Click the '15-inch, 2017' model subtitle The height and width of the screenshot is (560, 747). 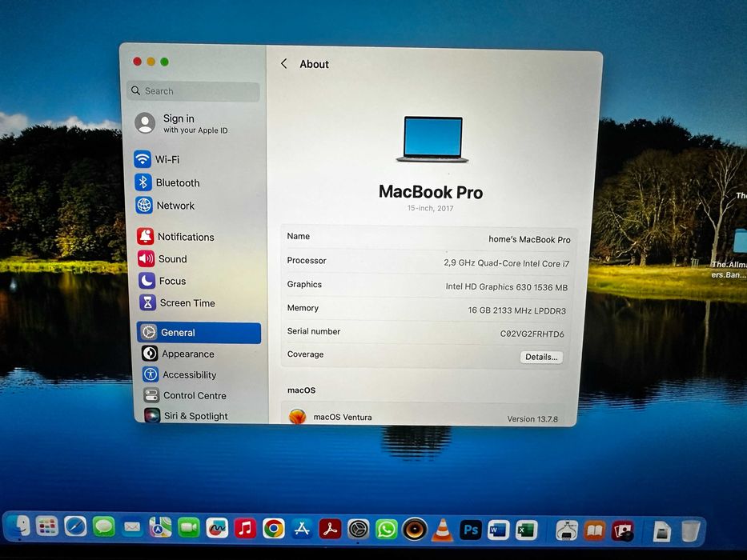pyautogui.click(x=430, y=208)
